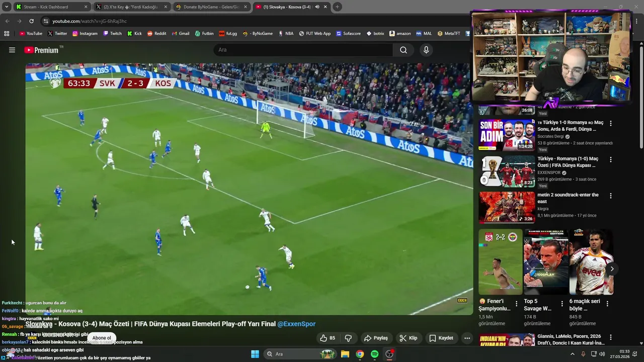Open metin 2 soundtrack video thumbnail

click(507, 207)
